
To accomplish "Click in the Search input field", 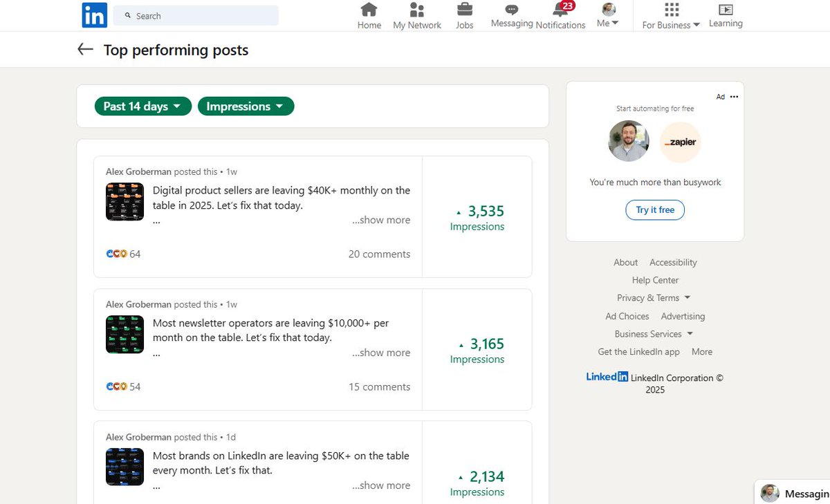I will coord(196,15).
